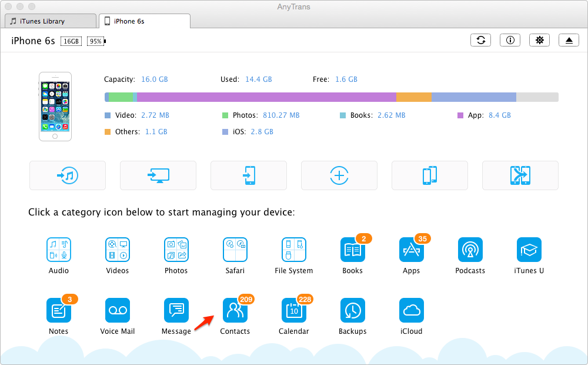Image resolution: width=588 pixels, height=365 pixels.
Task: Click the Others legend color swatch
Action: click(x=108, y=132)
